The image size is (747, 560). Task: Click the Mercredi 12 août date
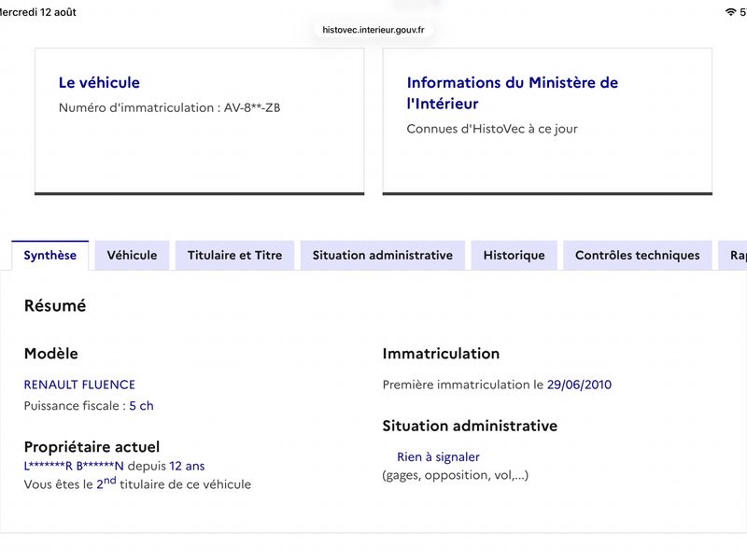click(x=38, y=12)
